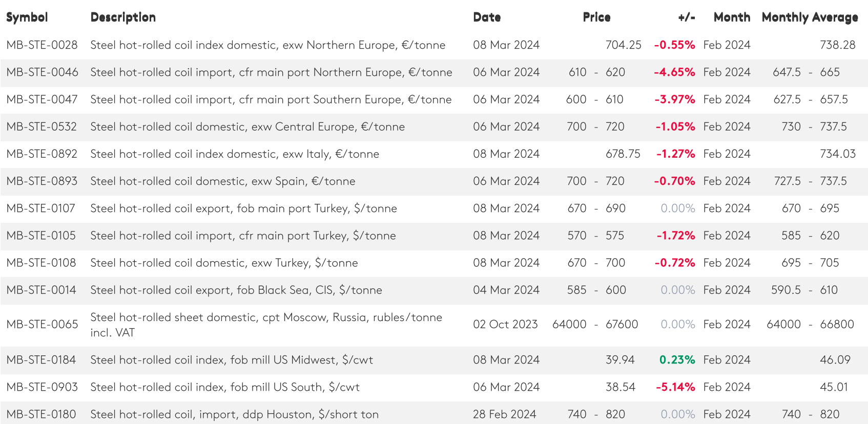Select the 02 Oct 2023 date cell
The image size is (868, 424).
pyautogui.click(x=505, y=325)
